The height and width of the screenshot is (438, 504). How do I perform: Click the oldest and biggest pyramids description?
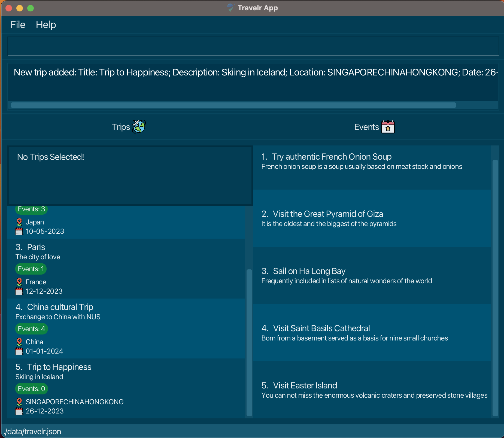329,224
